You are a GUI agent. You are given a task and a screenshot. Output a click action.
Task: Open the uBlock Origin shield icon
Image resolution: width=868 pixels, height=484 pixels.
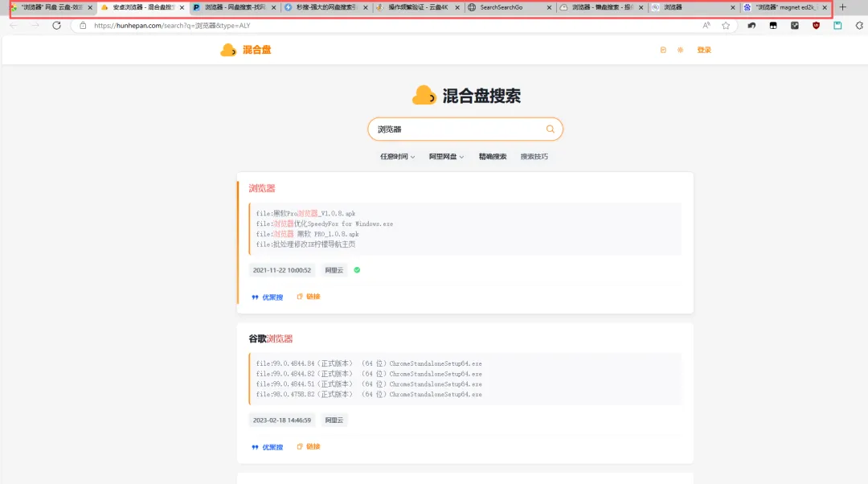click(816, 26)
